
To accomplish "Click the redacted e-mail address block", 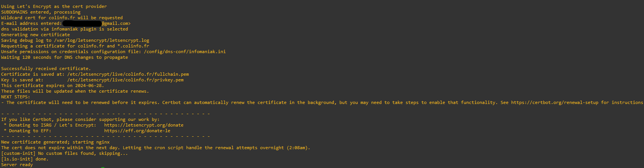I will 82,23.
